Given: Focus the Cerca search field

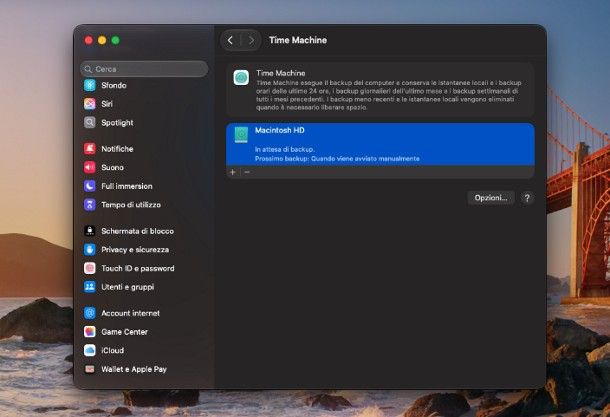Looking at the screenshot, I should click(x=144, y=69).
